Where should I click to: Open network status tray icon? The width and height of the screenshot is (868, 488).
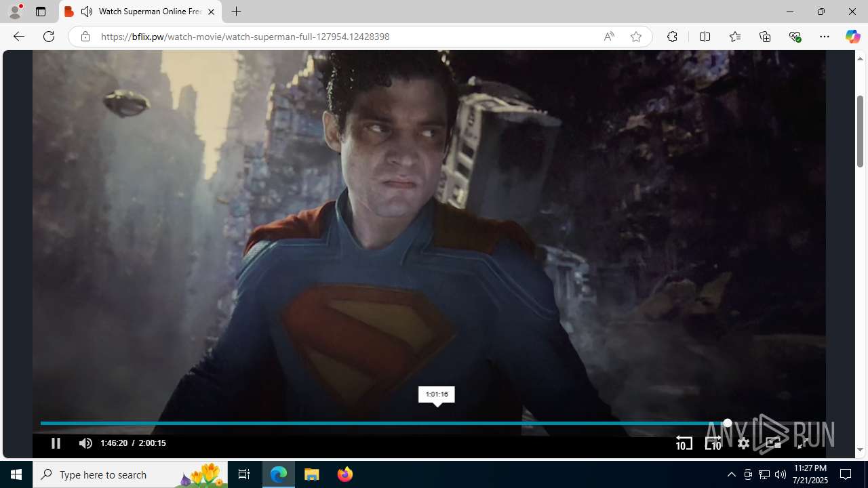(x=764, y=474)
